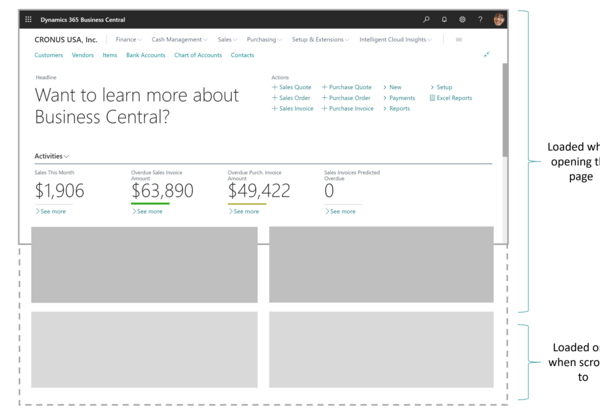This screenshot has width=600, height=420.
Task: Click See more under Overdue Purch. Invoice Amount
Action: [x=244, y=212]
